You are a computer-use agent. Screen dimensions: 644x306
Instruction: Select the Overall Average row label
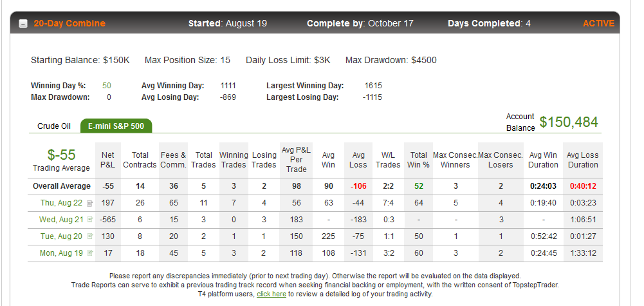coord(62,186)
